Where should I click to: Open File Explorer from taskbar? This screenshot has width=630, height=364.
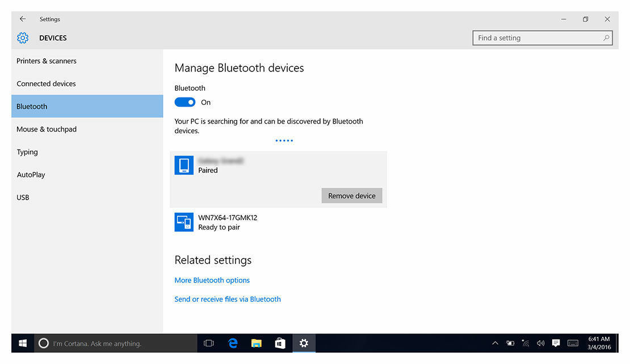tap(257, 343)
